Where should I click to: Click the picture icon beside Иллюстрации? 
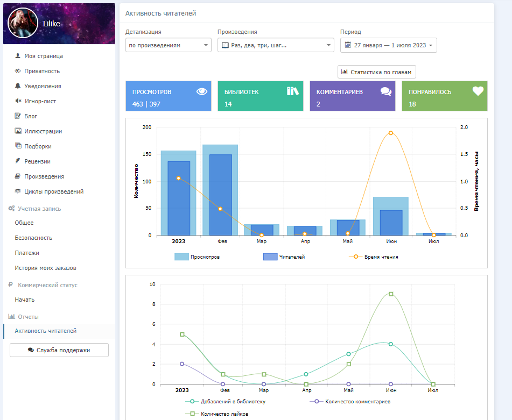pyautogui.click(x=18, y=131)
